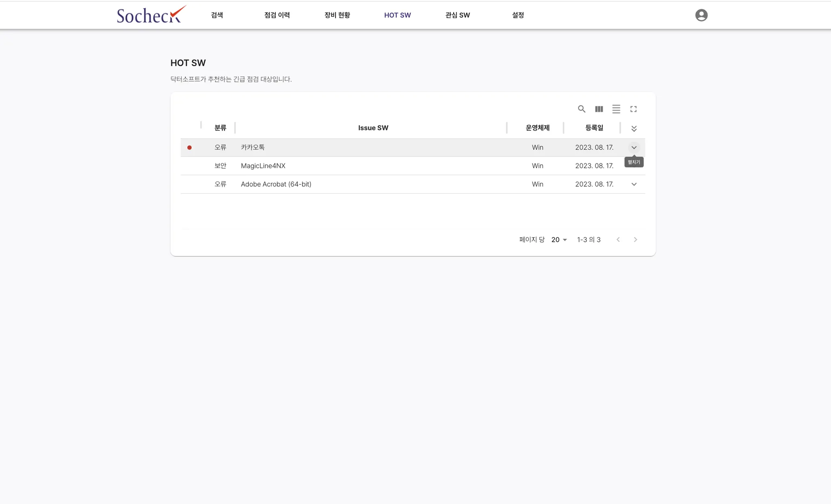Switch to the 점검 이력 page
The width and height of the screenshot is (831, 504).
click(x=277, y=15)
